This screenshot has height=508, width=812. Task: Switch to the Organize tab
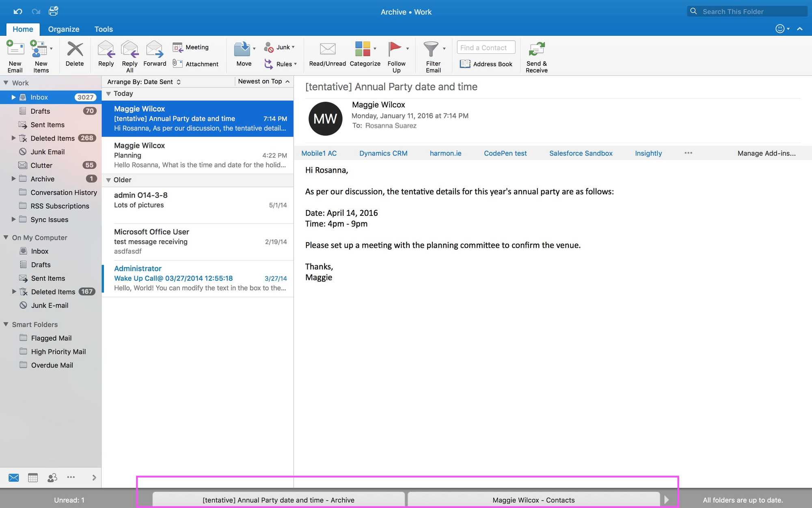63,29
